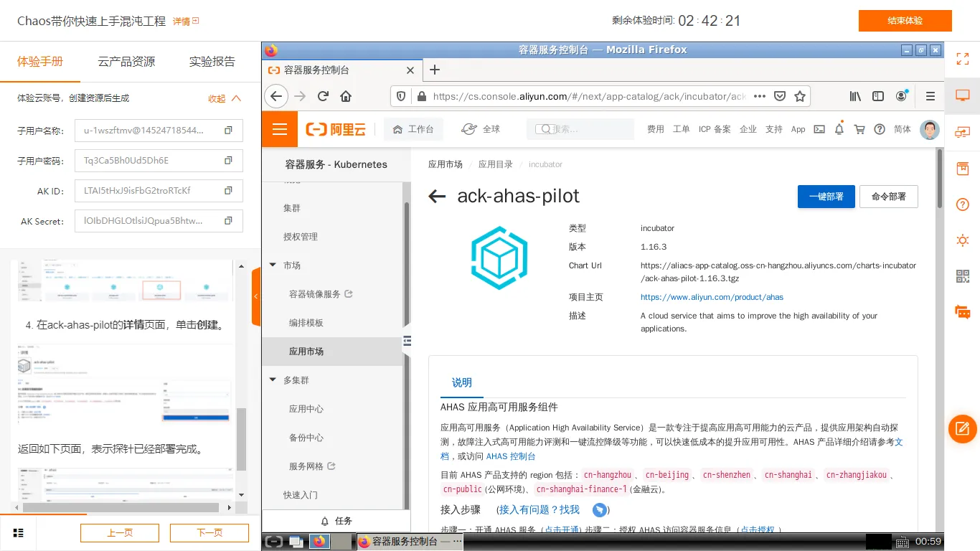Click the Aliyun console search field

[580, 129]
